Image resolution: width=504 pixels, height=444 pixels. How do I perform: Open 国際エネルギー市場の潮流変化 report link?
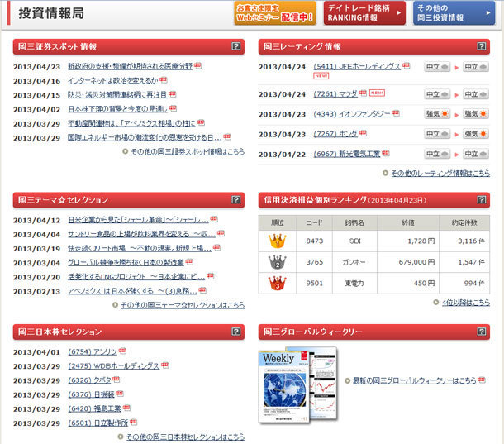(145, 137)
